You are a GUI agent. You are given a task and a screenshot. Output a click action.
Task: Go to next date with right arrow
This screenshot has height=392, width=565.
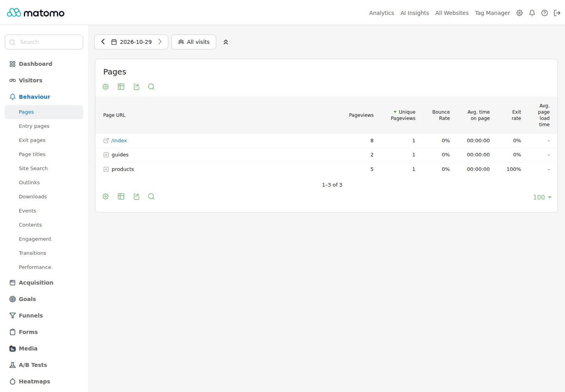[x=160, y=42]
